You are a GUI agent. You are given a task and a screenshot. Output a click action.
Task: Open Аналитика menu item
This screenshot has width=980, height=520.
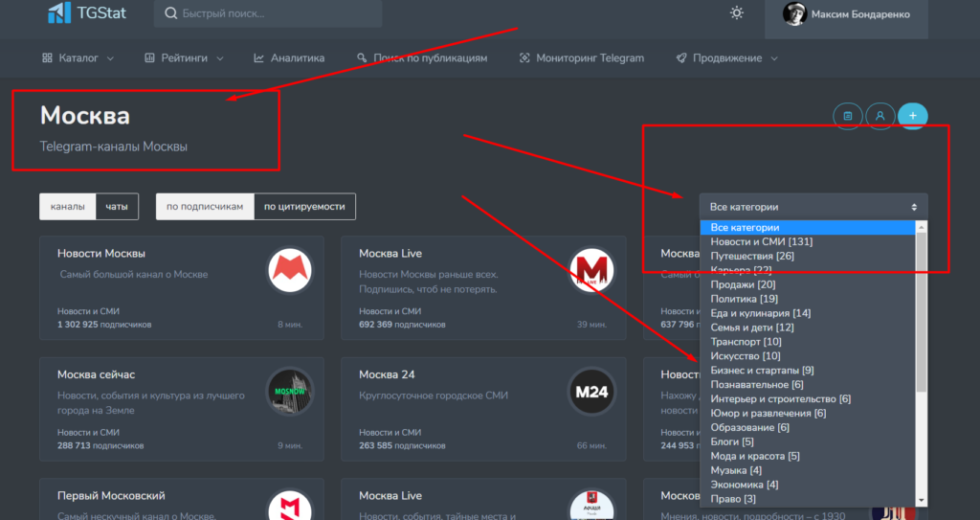[289, 58]
